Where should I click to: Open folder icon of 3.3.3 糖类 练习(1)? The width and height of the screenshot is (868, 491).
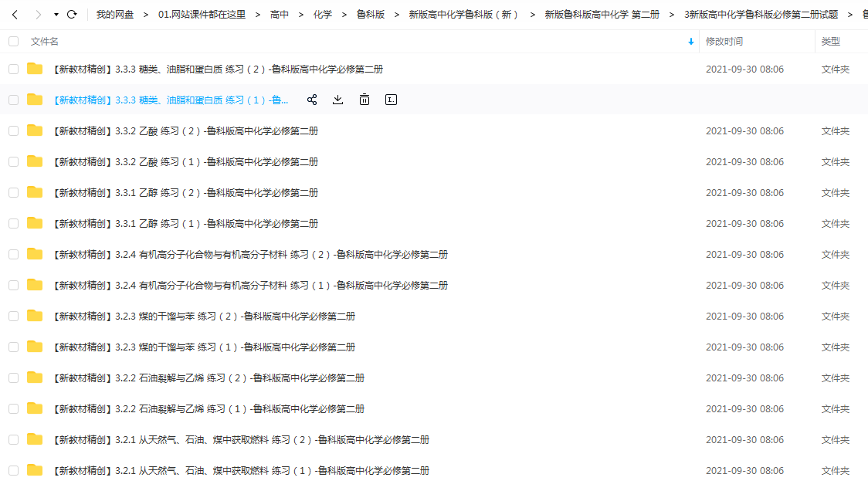point(35,100)
